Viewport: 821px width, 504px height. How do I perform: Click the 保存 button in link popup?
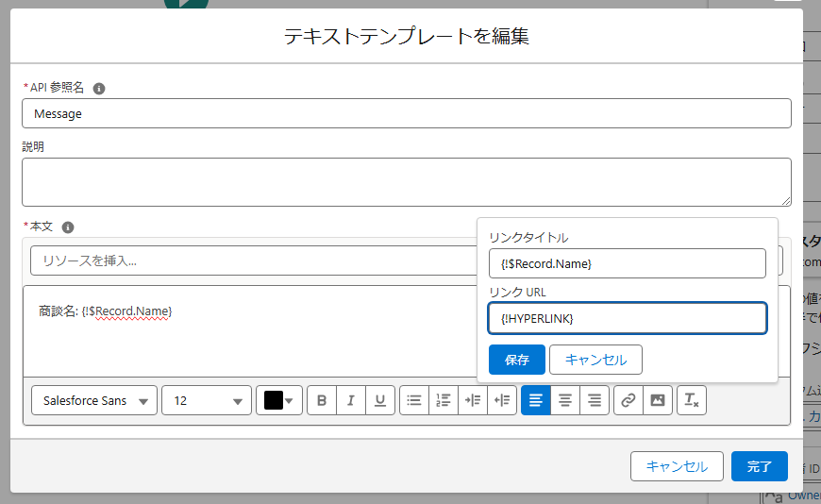click(517, 360)
